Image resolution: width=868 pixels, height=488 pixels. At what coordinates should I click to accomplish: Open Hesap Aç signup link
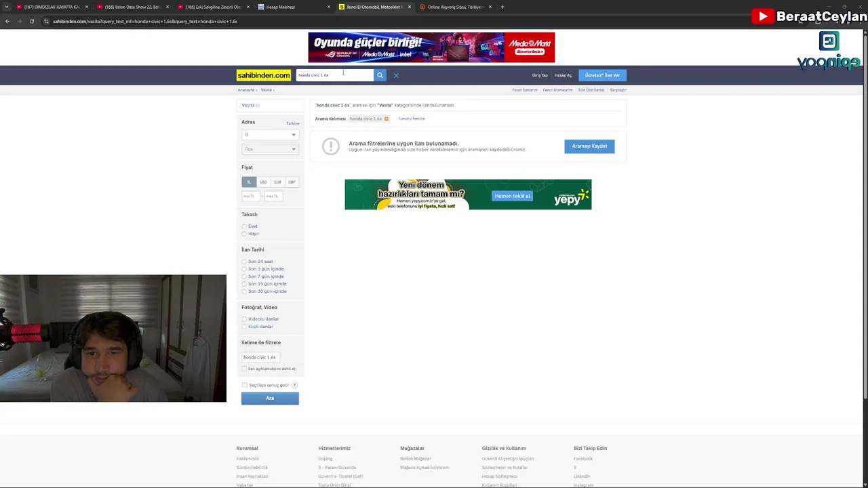tap(563, 75)
